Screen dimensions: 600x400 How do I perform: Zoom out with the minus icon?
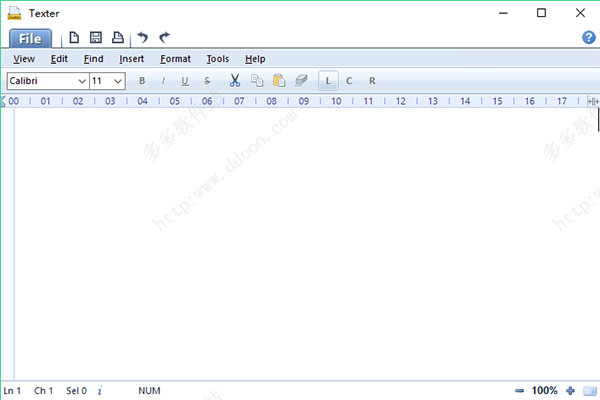519,391
